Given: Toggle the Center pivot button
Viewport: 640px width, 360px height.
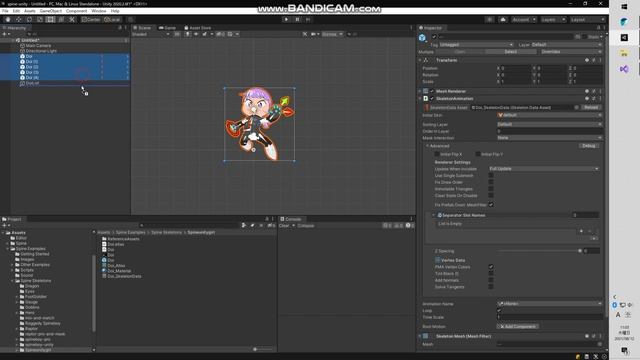Looking at the screenshot, I should (91, 19).
